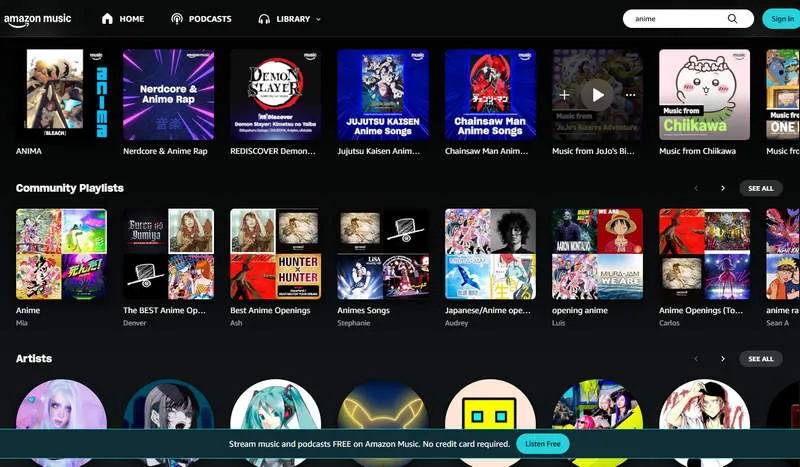Viewport: 800px width, 467px height.
Task: Add JoJo's playlist with plus icon
Action: (564, 95)
